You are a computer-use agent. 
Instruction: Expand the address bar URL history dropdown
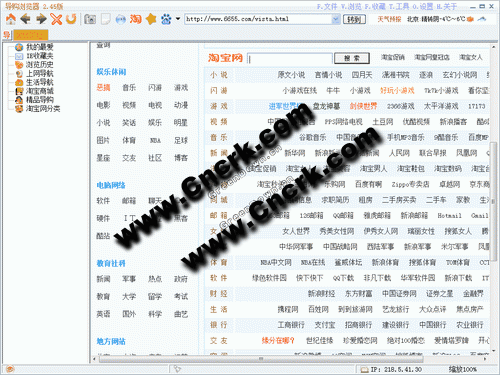click(336, 19)
